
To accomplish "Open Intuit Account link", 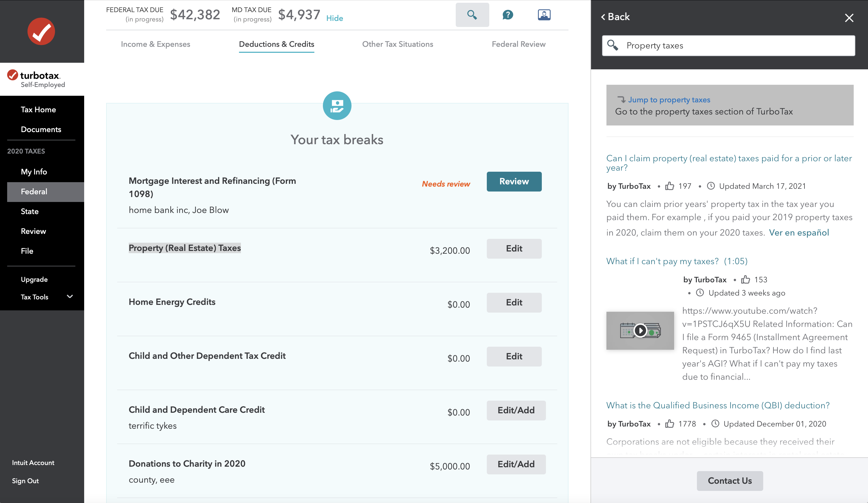I will click(x=33, y=463).
